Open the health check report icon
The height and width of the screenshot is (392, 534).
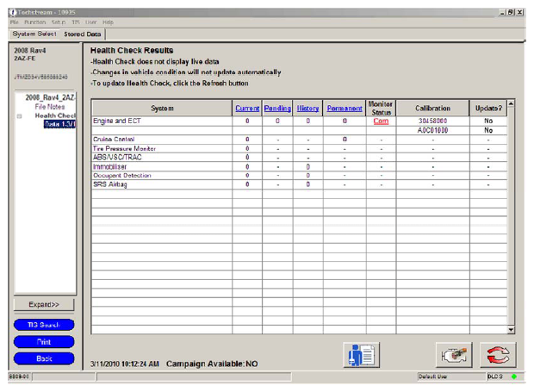362,355
